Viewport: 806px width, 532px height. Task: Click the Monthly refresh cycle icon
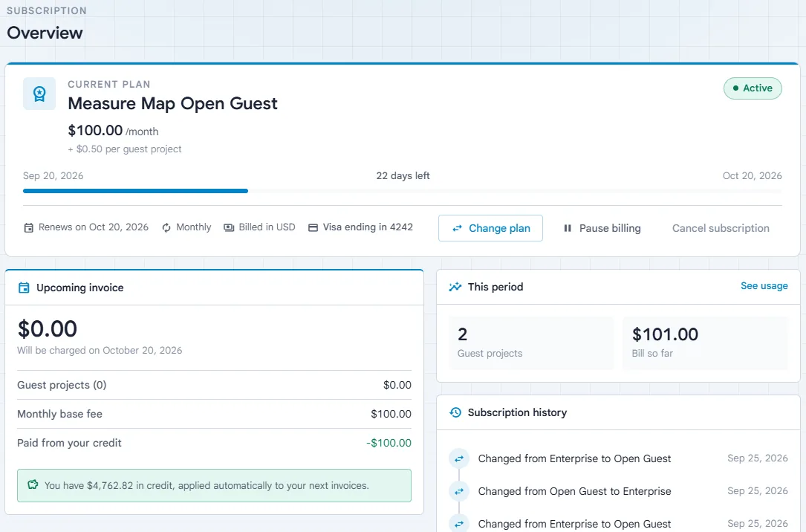(x=166, y=227)
